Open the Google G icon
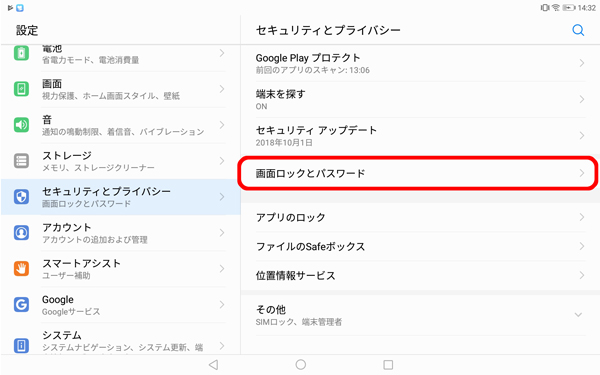The height and width of the screenshot is (375, 600). tap(21, 305)
